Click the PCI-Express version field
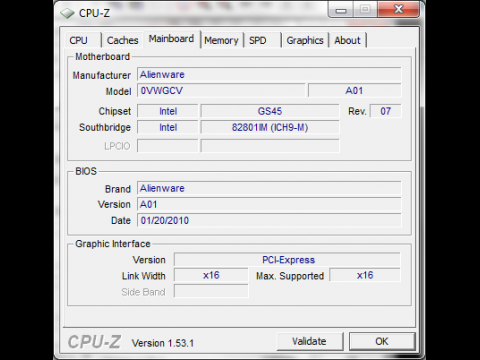 coord(287,260)
